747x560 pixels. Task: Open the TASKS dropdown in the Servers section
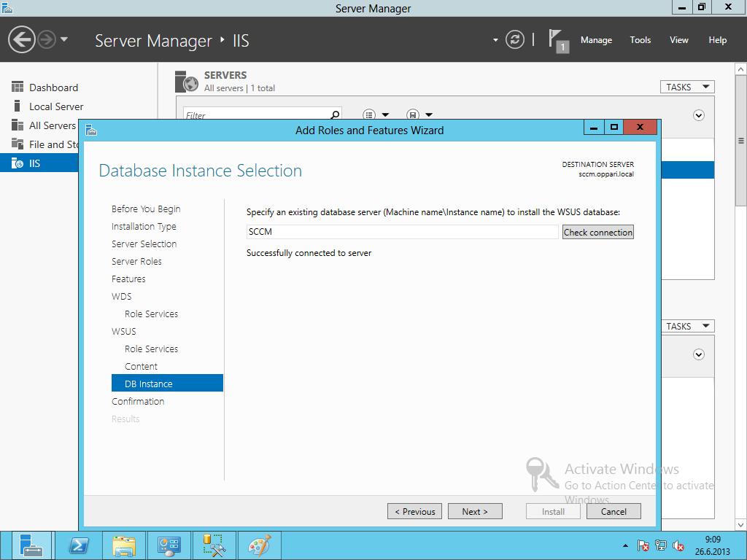pyautogui.click(x=687, y=87)
